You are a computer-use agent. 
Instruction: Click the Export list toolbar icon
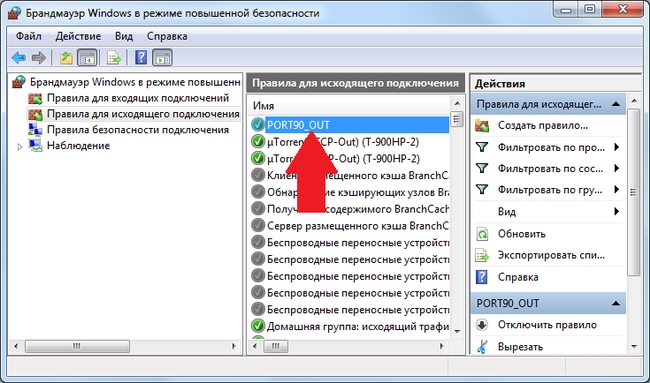click(114, 58)
